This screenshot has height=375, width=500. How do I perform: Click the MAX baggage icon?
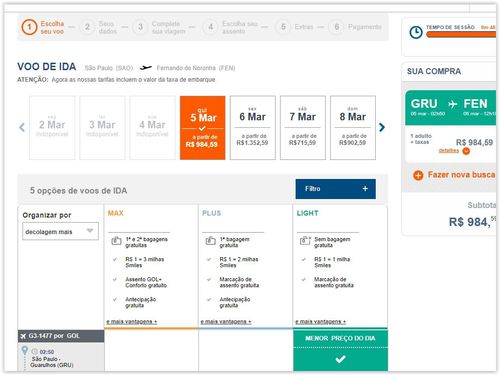(x=116, y=240)
